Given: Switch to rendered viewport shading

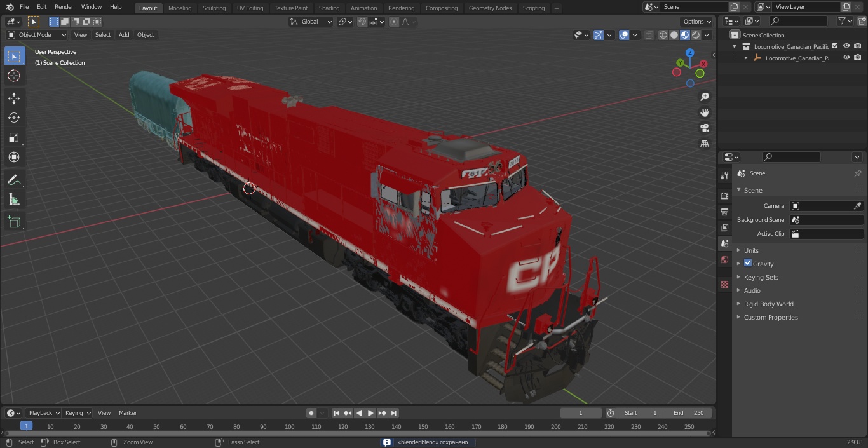Looking at the screenshot, I should point(696,35).
